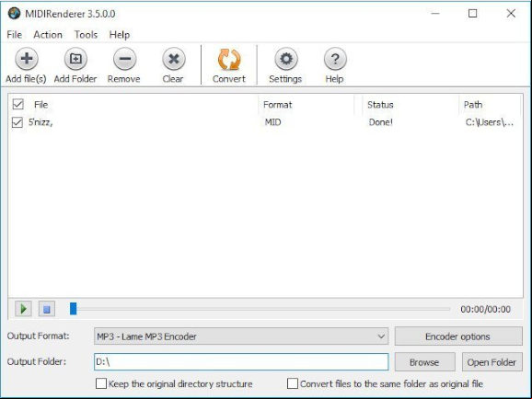The height and width of the screenshot is (399, 532).
Task: Stop playback with the blue square button
Action: 47,309
